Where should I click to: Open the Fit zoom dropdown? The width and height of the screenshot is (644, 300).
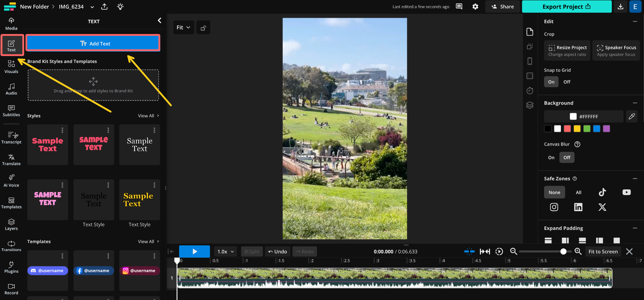183,27
